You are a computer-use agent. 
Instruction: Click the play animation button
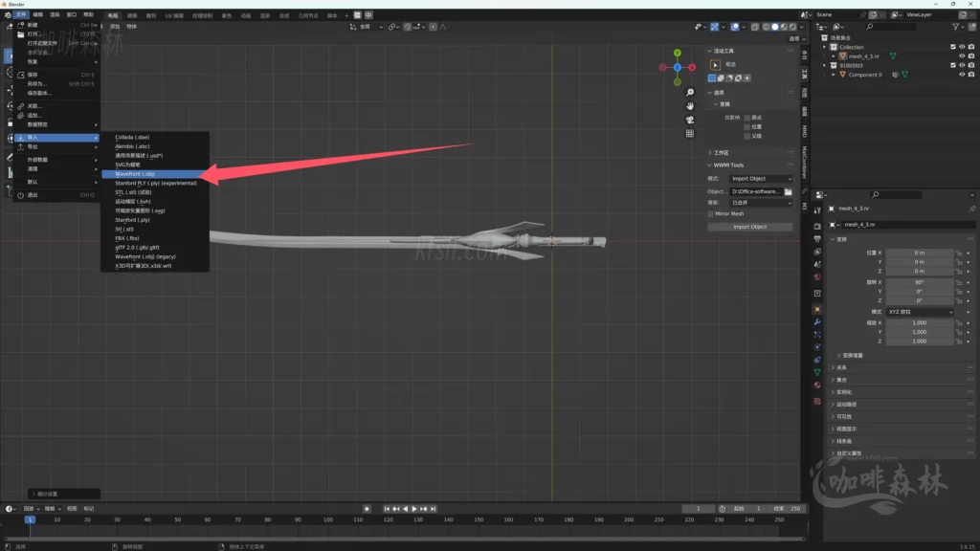click(x=413, y=509)
